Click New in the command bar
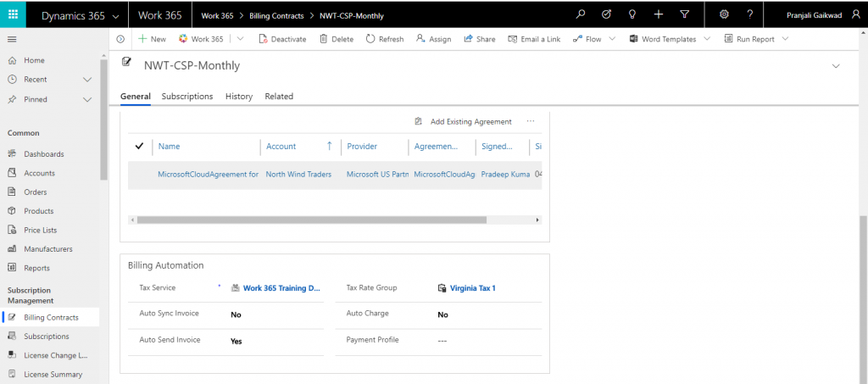The width and height of the screenshot is (868, 384). 153,39
